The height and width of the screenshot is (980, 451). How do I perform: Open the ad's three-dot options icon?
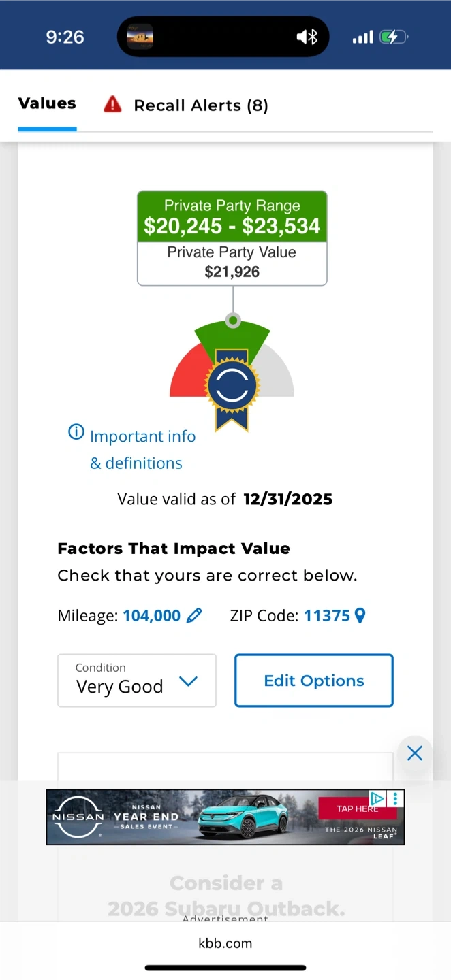[396, 798]
